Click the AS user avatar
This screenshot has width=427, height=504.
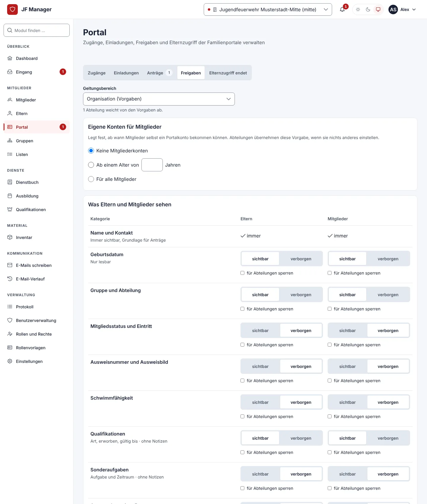click(393, 9)
